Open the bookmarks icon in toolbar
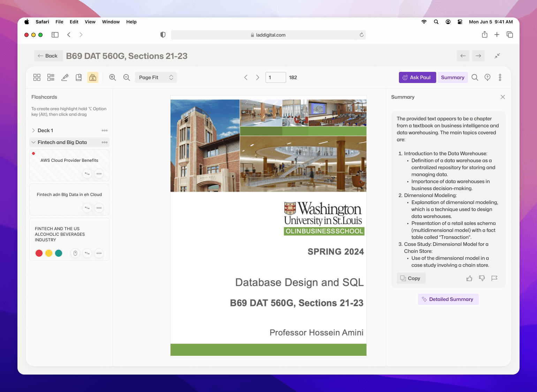Screen dimensions: 537x392 [x=79, y=77]
